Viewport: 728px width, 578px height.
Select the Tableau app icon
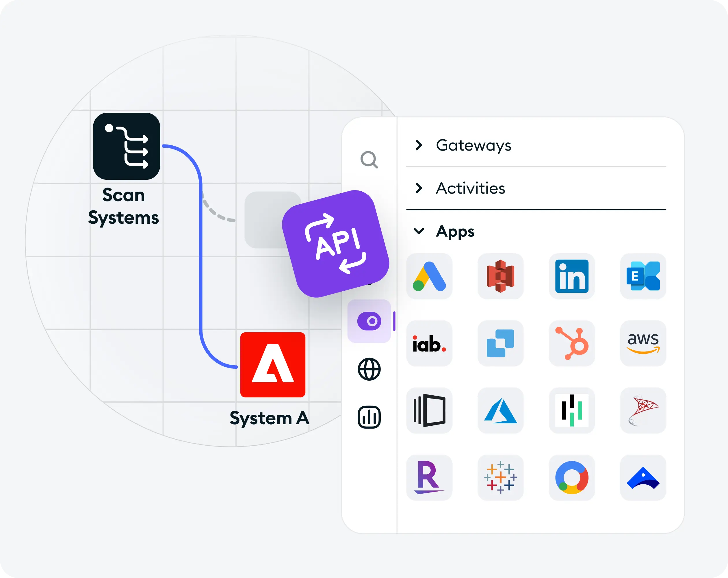(x=500, y=477)
